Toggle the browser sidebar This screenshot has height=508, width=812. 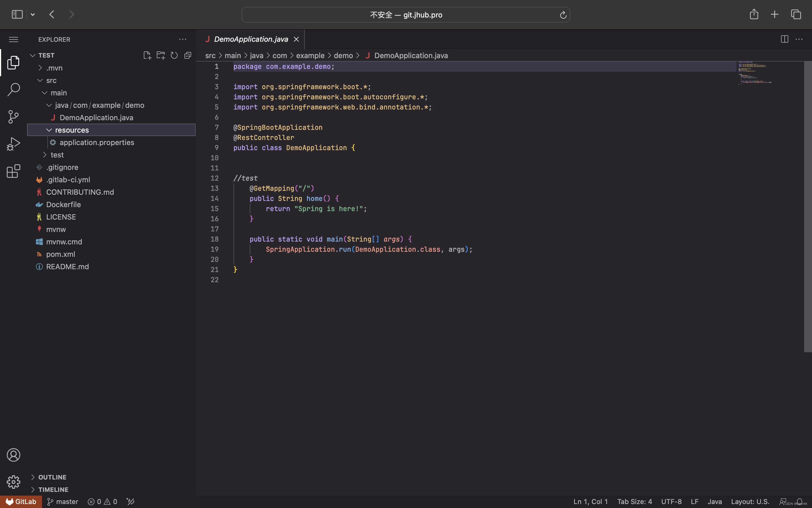click(x=17, y=14)
